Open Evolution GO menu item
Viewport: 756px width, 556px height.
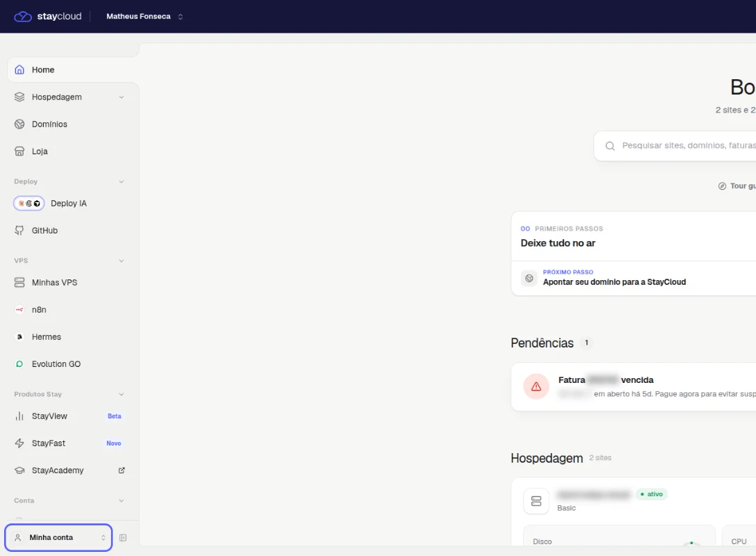point(70,364)
